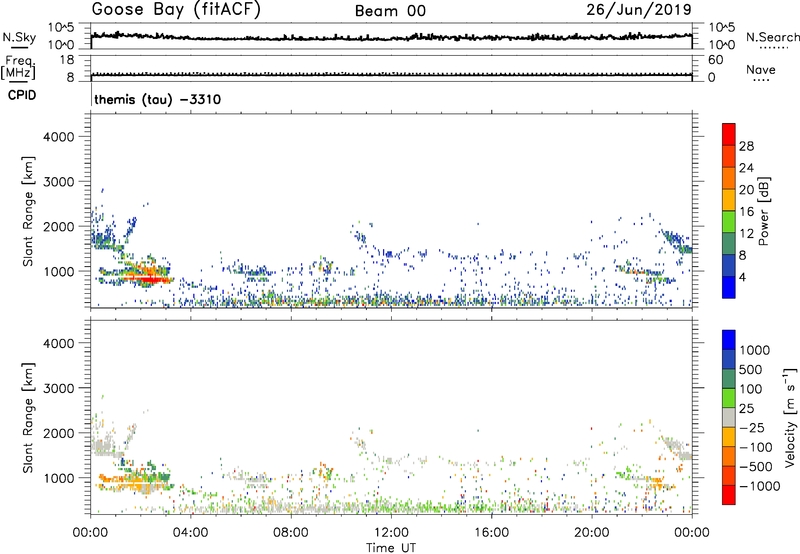Click the 'CPID' label
This screenshot has width=800, height=554.
pos(22,95)
